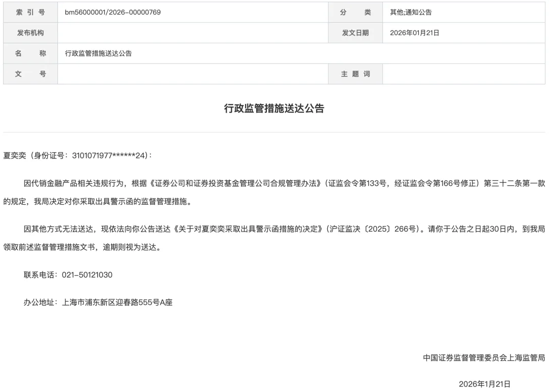Click the 名称 label cell
The height and width of the screenshot is (392, 549).
(x=29, y=53)
